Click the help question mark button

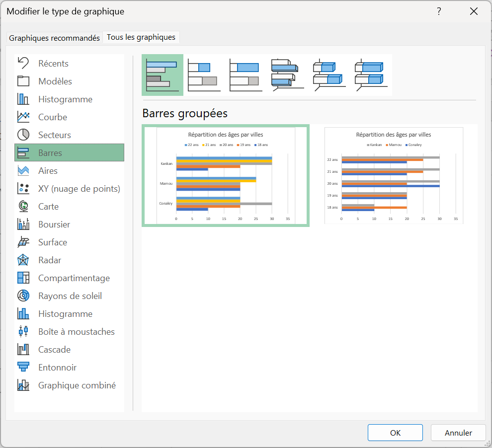[x=439, y=11]
